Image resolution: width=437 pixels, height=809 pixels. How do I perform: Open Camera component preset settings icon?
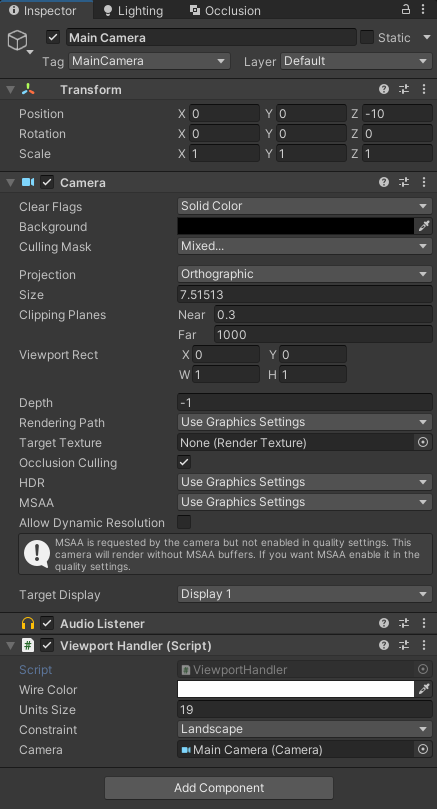pos(404,182)
